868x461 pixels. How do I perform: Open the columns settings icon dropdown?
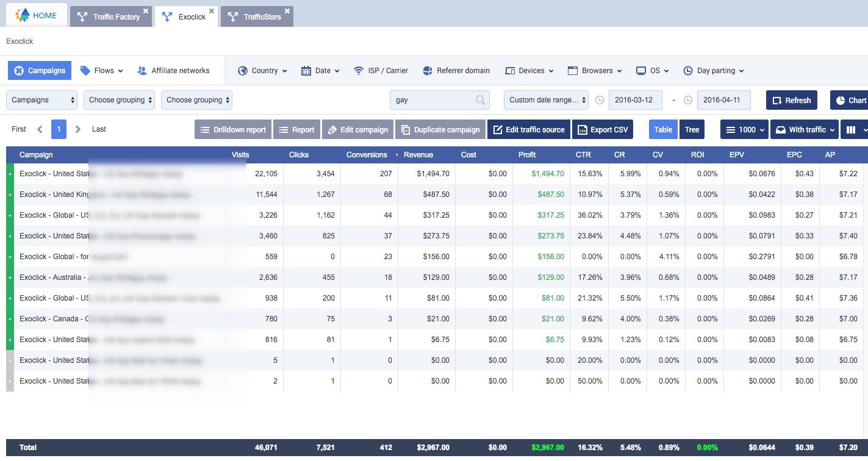(854, 129)
